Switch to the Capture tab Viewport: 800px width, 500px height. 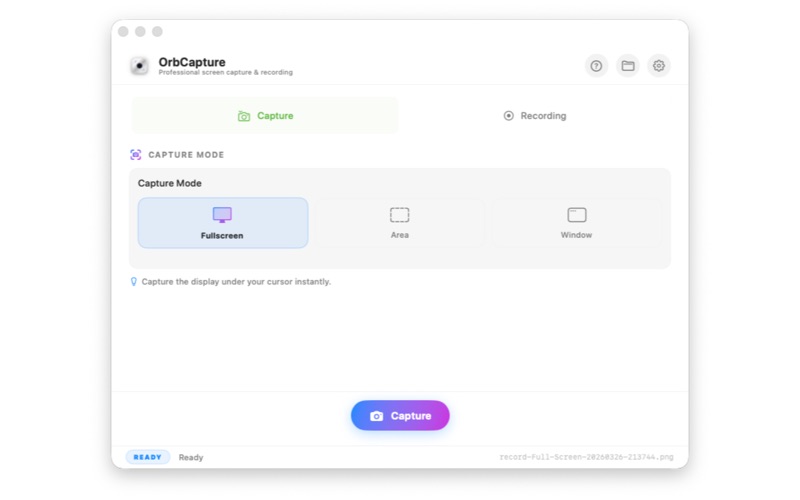(265, 116)
